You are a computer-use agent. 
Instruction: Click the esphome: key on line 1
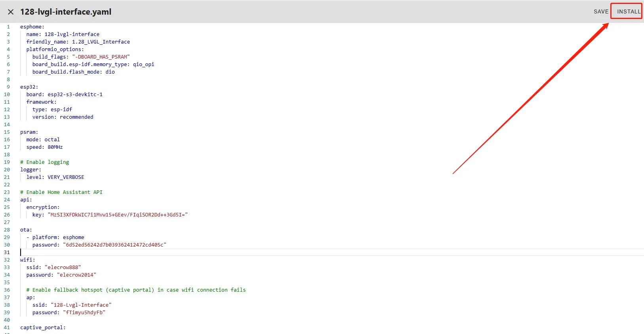pos(32,27)
